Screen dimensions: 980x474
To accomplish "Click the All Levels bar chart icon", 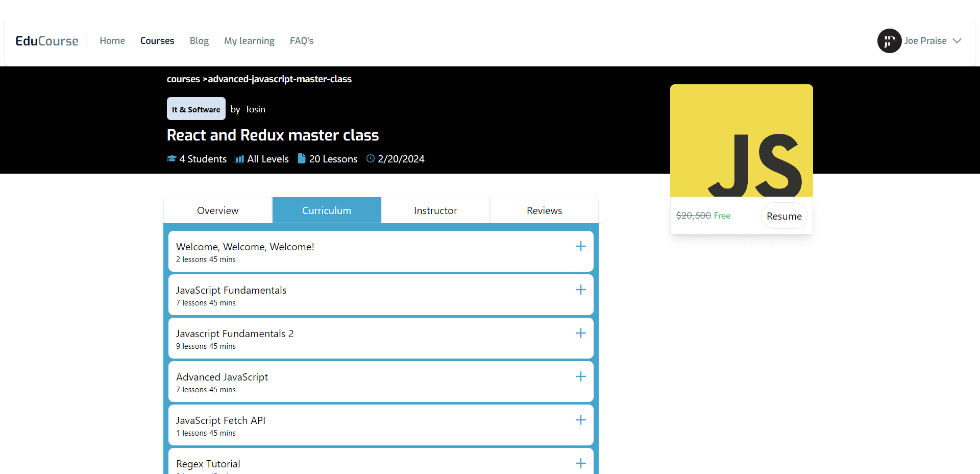I will click(239, 159).
